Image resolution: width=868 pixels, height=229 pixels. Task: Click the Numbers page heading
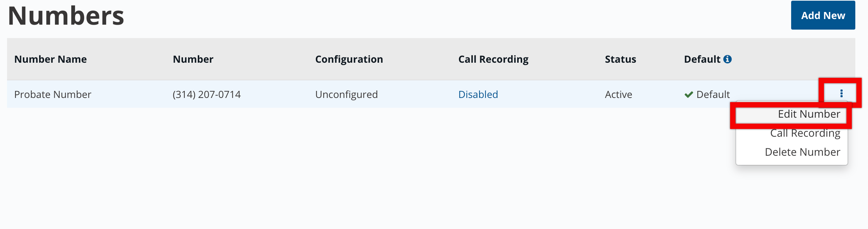(66, 16)
